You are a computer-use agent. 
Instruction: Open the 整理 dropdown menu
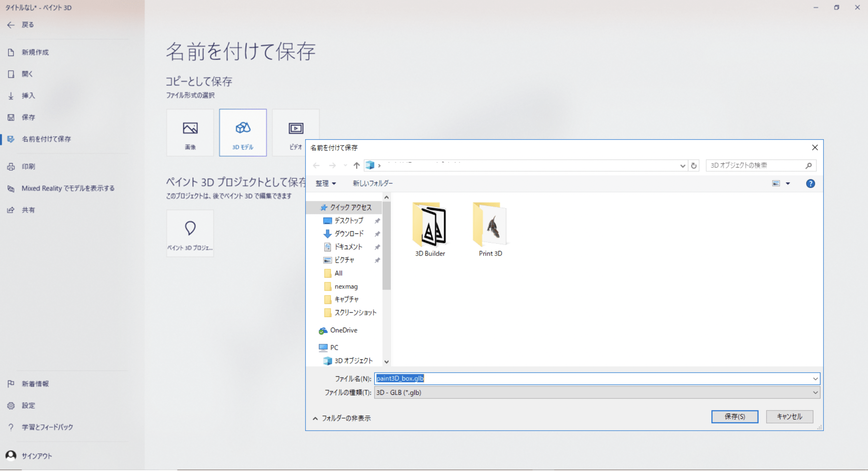[326, 183]
